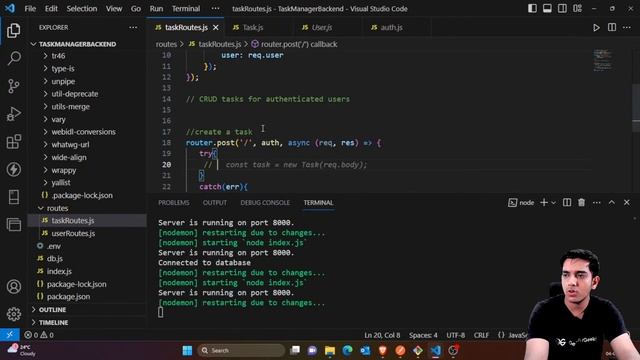Image resolution: width=640 pixels, height=360 pixels.
Task: Open the Extensions view
Action: [x=13, y=142]
